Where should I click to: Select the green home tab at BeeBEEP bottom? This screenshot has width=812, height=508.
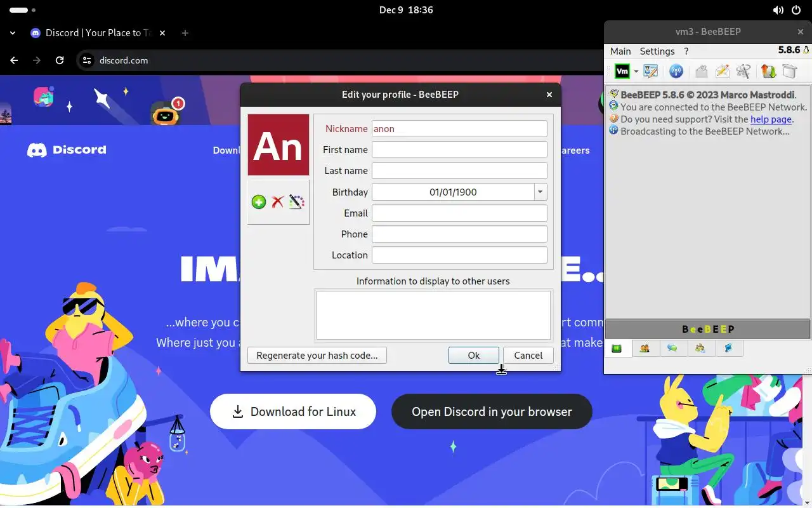[617, 348]
